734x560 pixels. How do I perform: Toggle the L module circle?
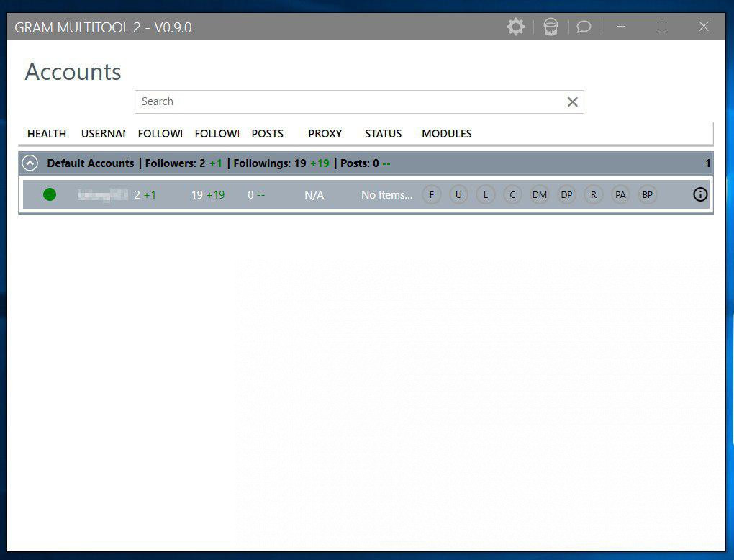tap(486, 194)
